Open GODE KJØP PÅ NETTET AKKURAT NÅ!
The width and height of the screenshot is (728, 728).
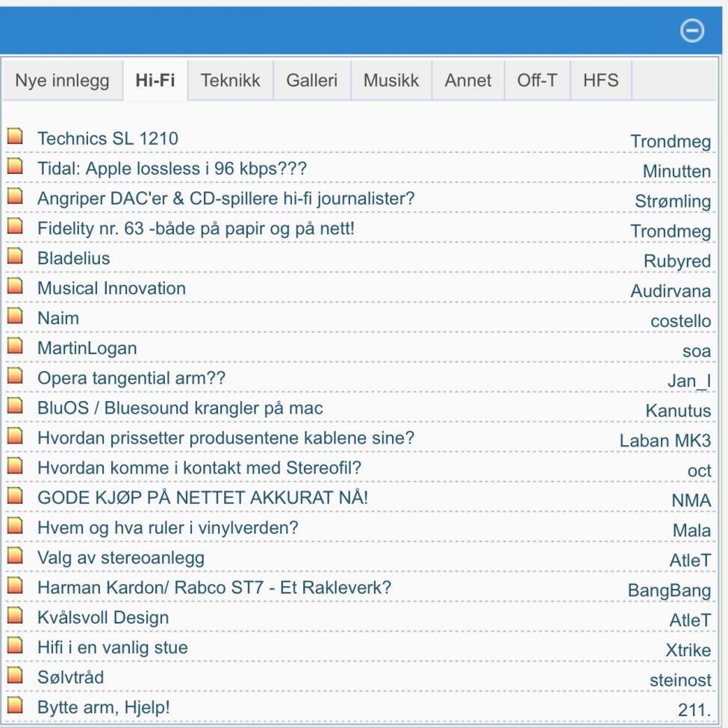[x=202, y=498]
